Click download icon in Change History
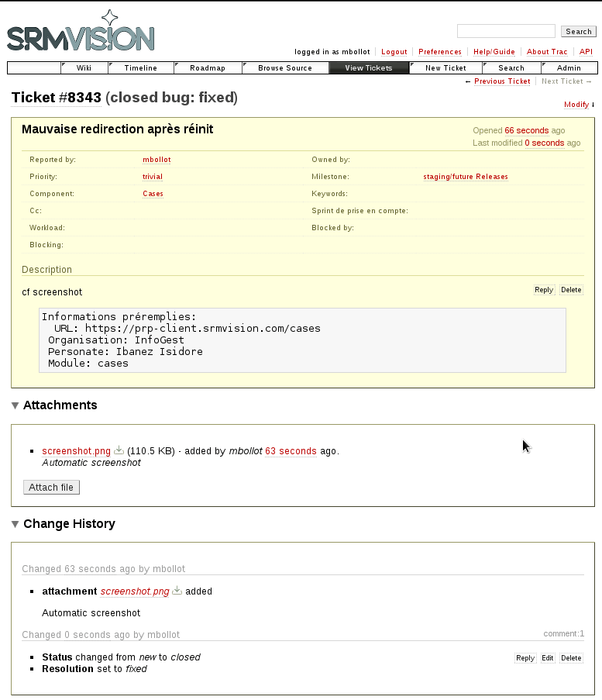Viewport: 602px width, 700px height. (177, 591)
